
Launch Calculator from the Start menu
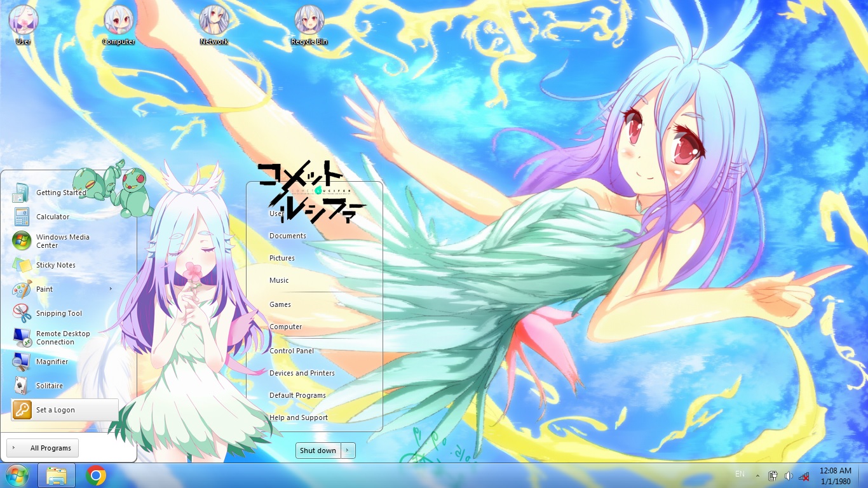pyautogui.click(x=65, y=217)
